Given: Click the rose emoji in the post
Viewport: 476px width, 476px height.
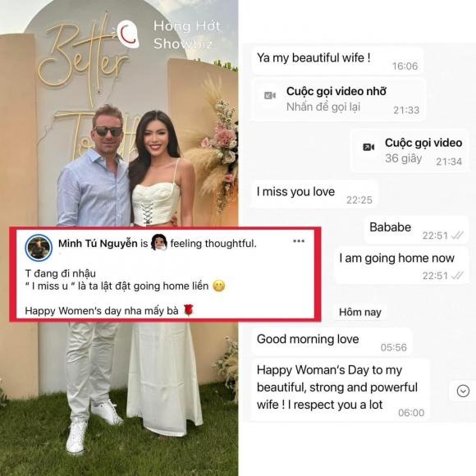Looking at the screenshot, I should pyautogui.click(x=189, y=310).
